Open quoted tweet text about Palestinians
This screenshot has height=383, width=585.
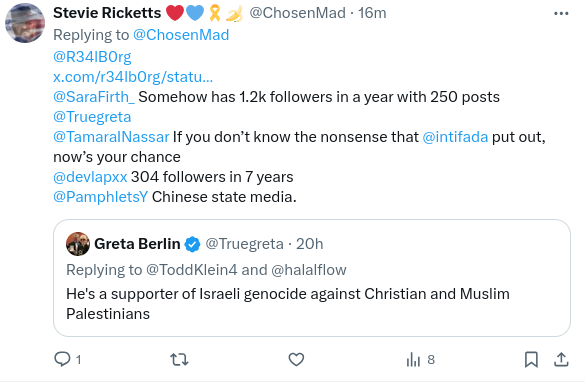[288, 304]
